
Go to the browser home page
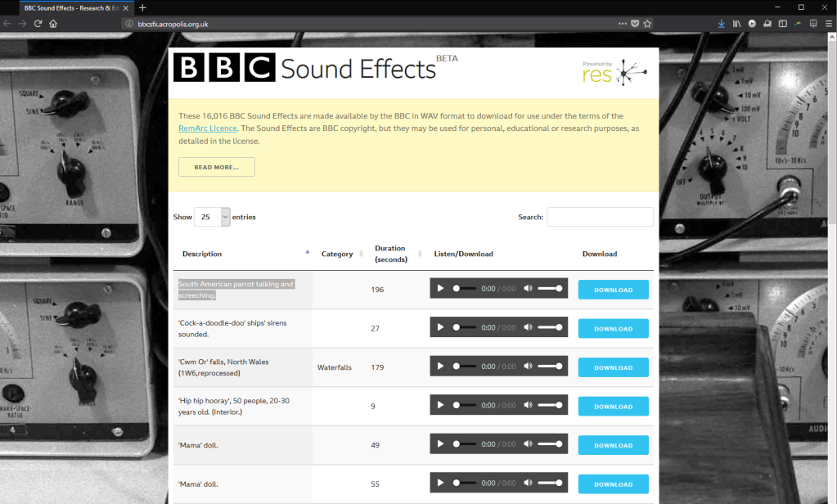pos(53,24)
